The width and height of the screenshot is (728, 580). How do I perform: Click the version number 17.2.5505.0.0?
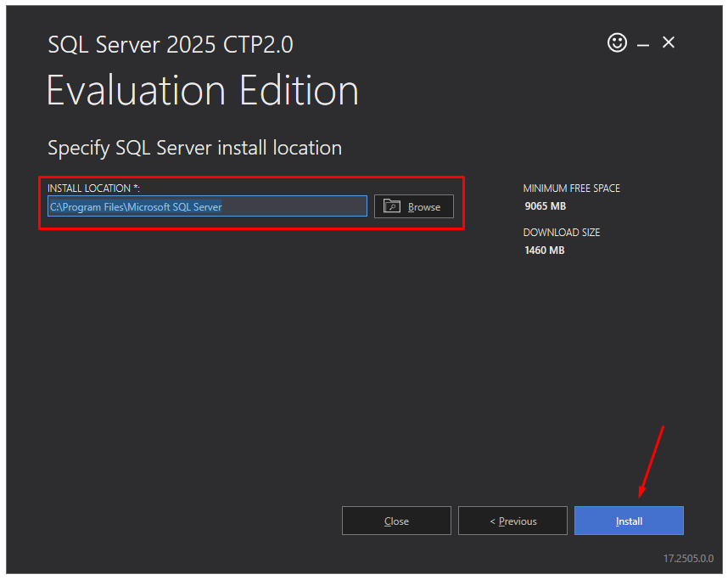click(688, 558)
